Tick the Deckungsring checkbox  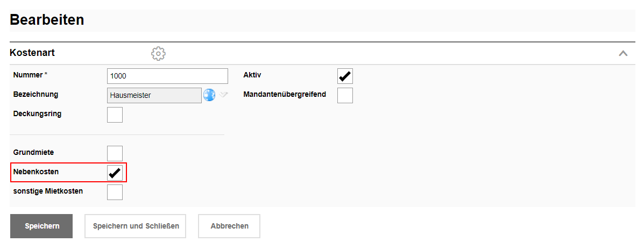115,115
